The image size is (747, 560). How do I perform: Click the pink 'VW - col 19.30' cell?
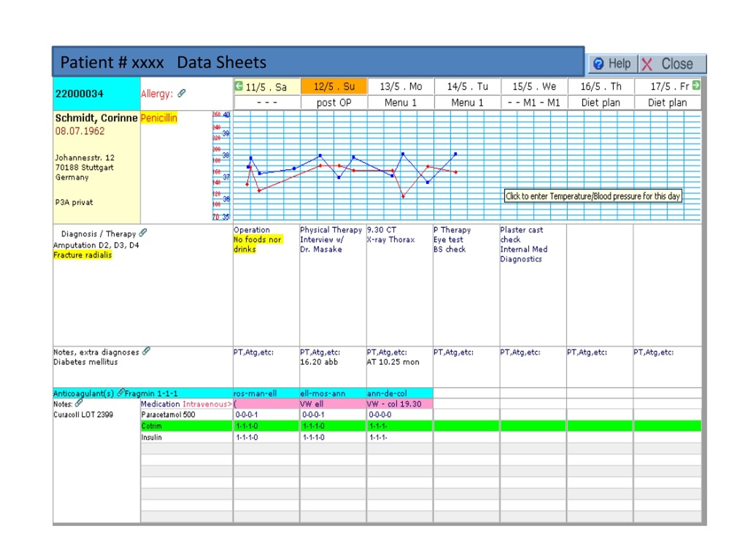click(399, 404)
